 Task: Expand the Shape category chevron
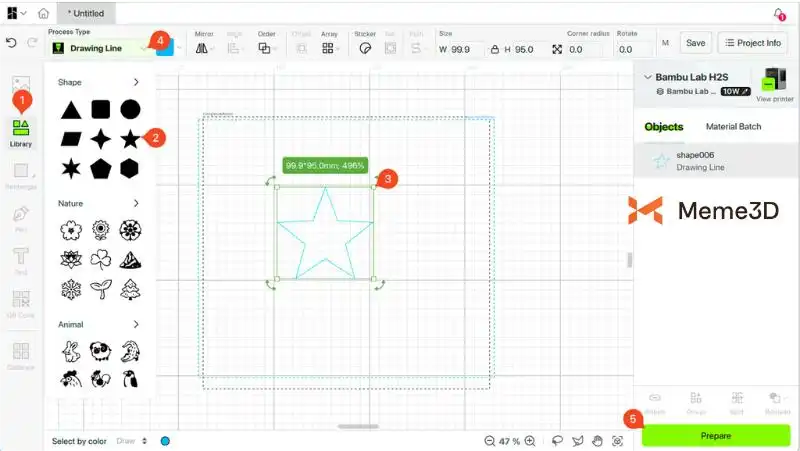pyautogui.click(x=136, y=82)
